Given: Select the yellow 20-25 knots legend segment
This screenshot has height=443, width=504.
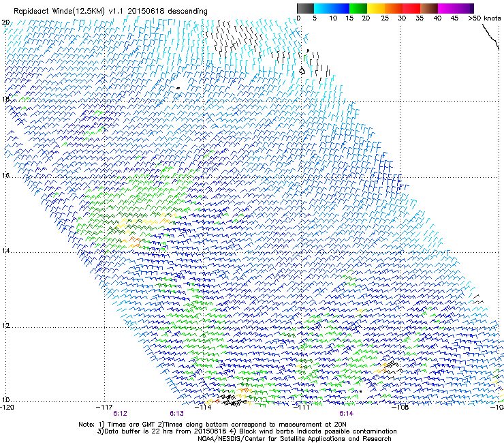Looking at the screenshot, I should coord(376,8).
